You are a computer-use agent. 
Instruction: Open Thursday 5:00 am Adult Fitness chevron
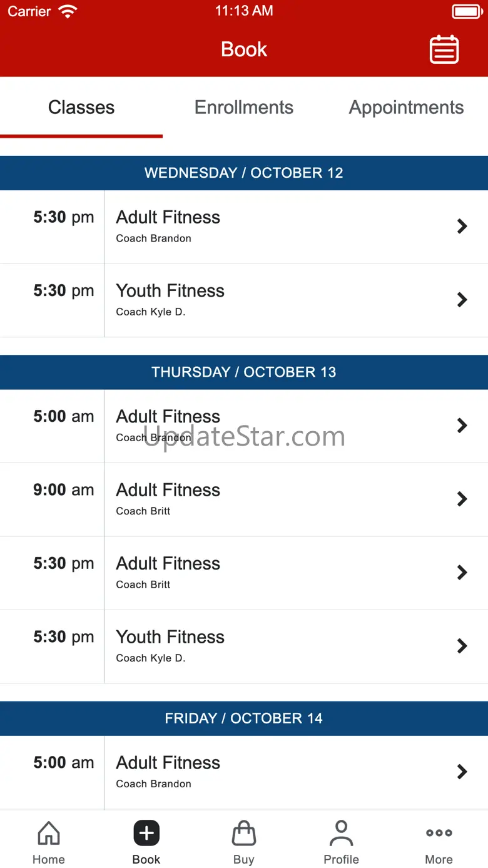pos(462,426)
